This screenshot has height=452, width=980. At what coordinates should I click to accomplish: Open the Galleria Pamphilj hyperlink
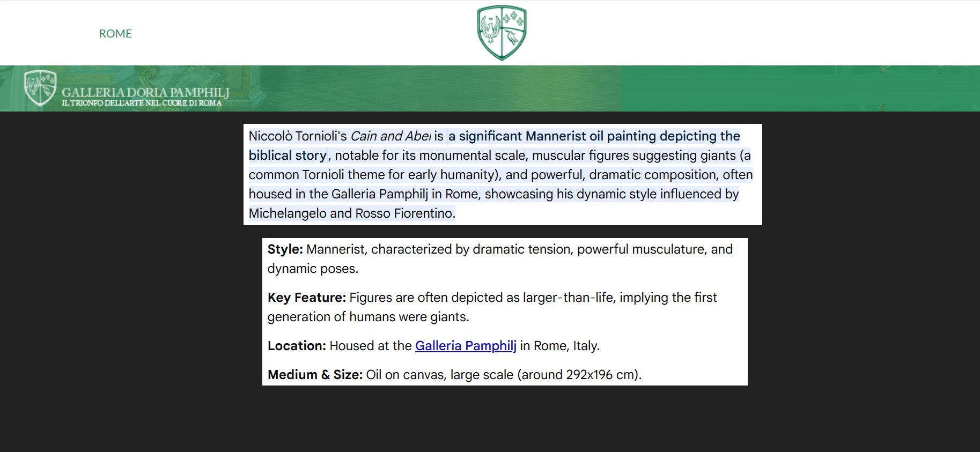click(466, 346)
